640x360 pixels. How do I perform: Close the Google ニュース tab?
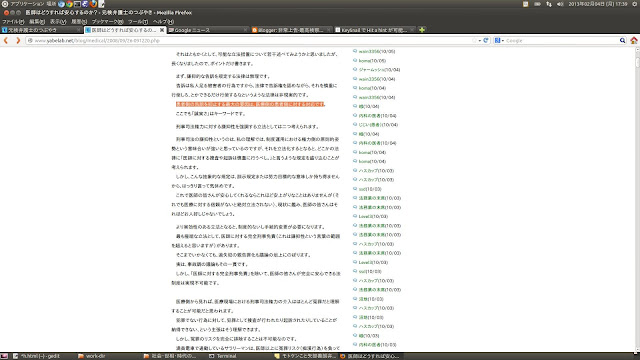245,30
